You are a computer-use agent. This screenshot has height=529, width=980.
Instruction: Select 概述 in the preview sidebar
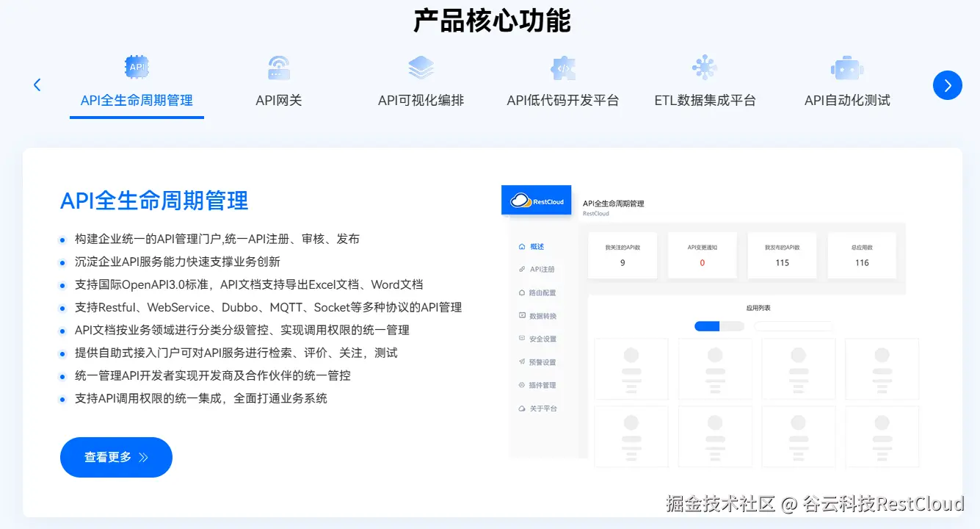537,247
